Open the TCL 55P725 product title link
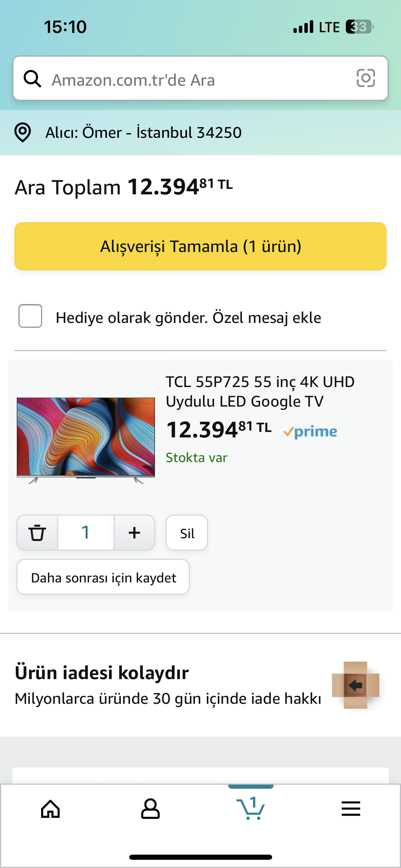 tap(260, 391)
